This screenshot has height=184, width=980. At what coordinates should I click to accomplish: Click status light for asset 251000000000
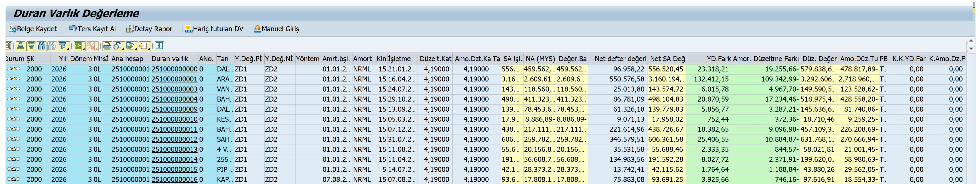point(14,69)
